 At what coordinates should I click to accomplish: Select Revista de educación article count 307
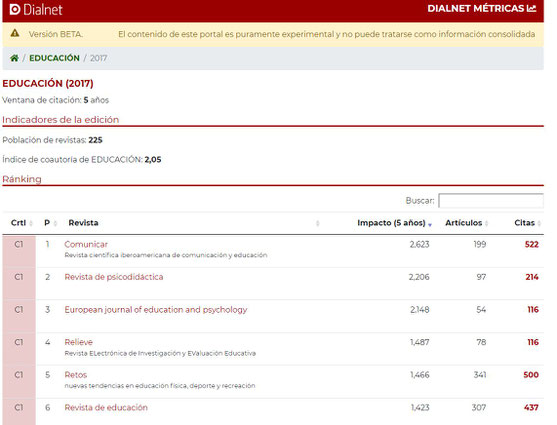pyautogui.click(x=479, y=407)
